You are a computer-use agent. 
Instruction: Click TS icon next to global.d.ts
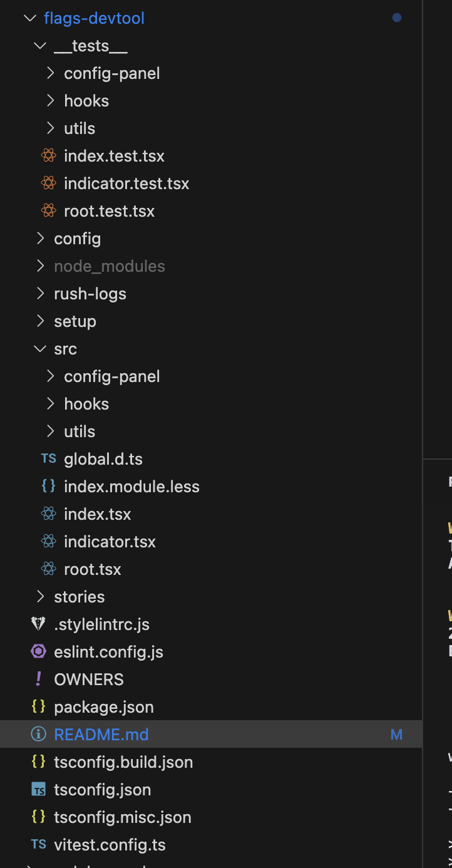[x=48, y=459]
